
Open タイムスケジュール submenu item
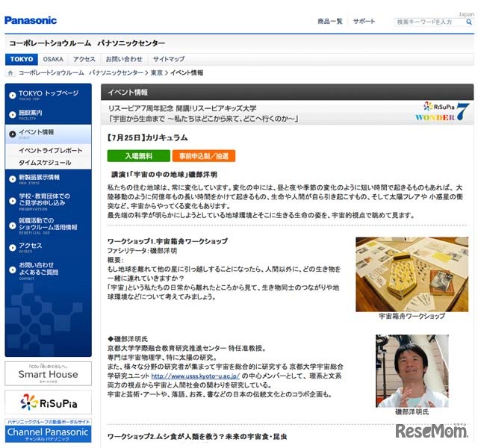pos(45,163)
